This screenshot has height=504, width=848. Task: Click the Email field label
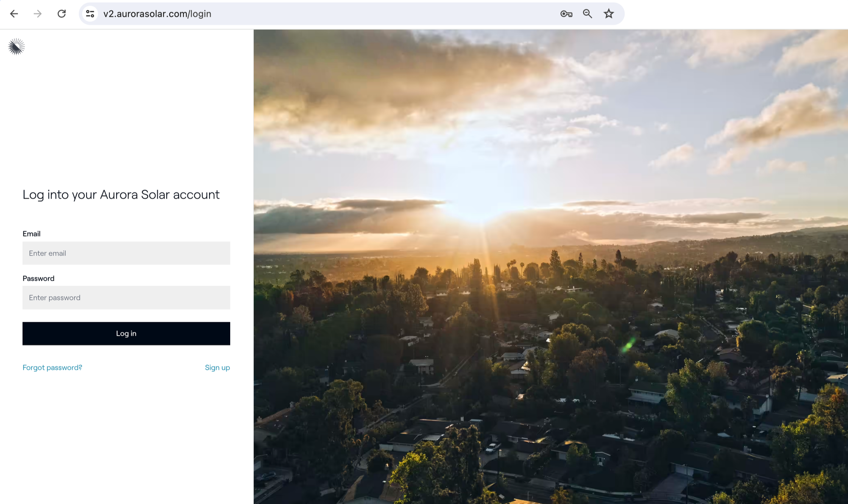(31, 234)
